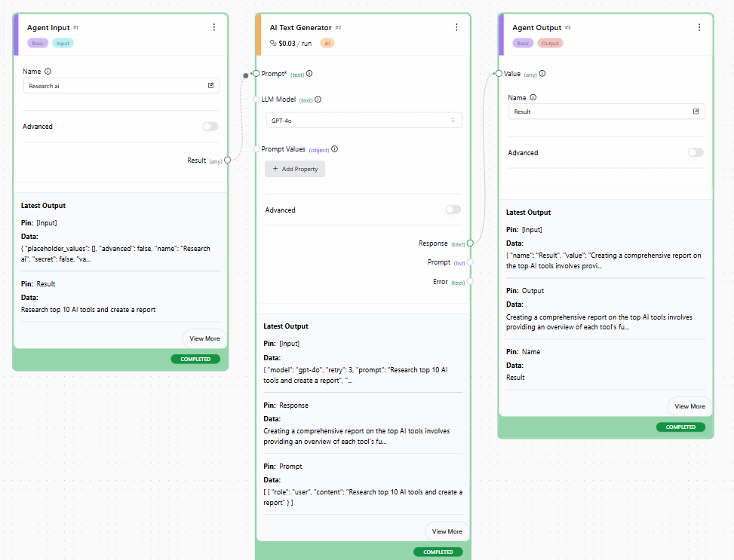Click the AI tag on AI Text Generator
734x560 pixels.
click(x=327, y=43)
